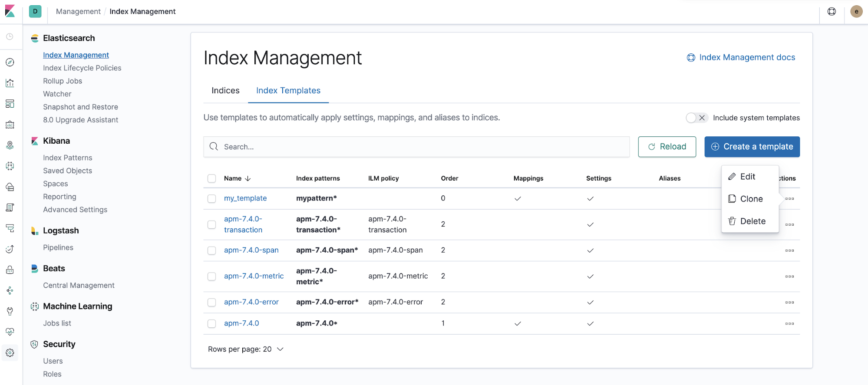Open Stack Monitoring heartbeat icon

click(10, 332)
